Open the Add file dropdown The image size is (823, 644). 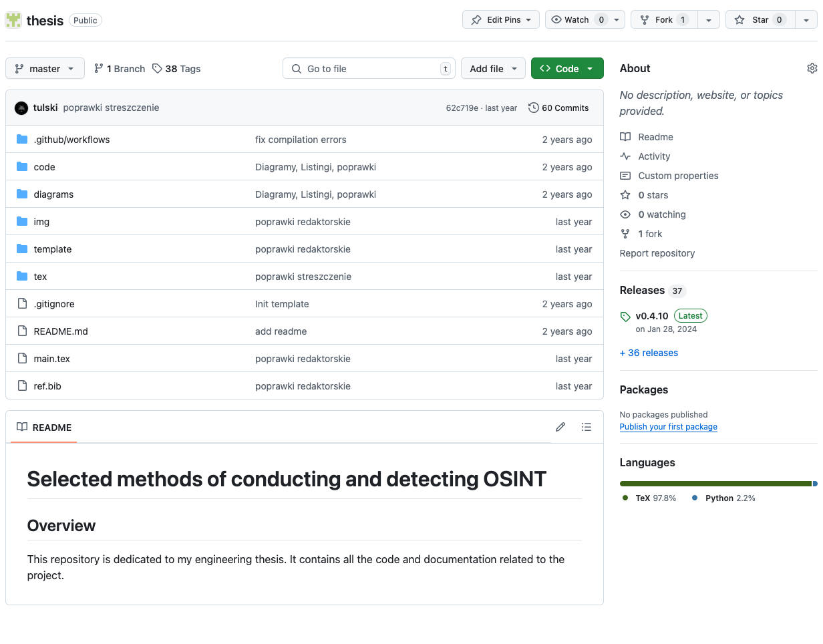[493, 69]
